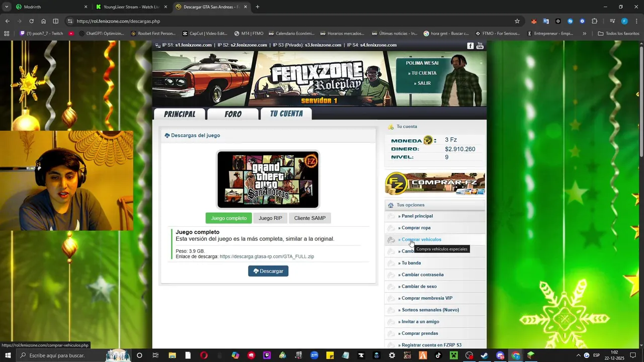Open Comprar vehículos option
This screenshot has height=362, width=644.
point(435,239)
